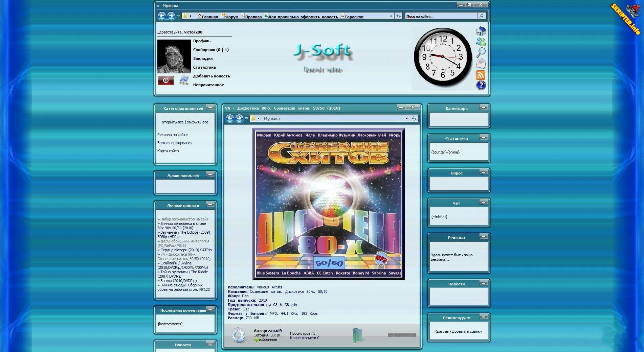Viewport: 644px width, 352px height.
Task: Click the red power logout button
Action: coord(166,80)
